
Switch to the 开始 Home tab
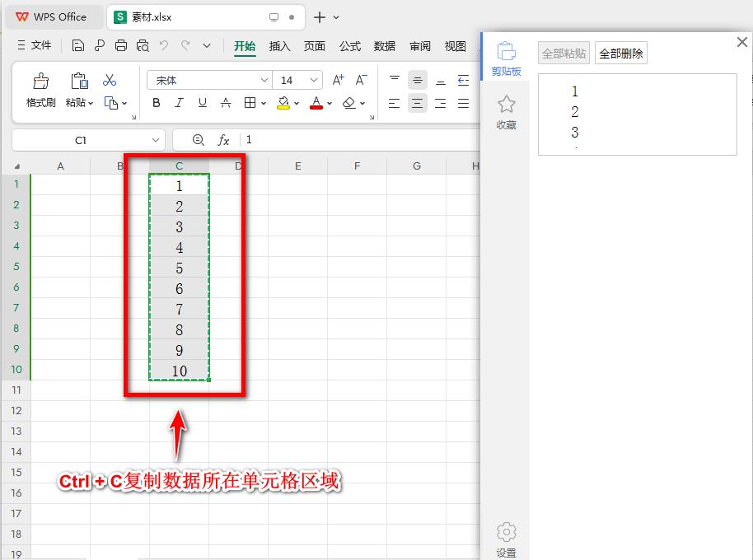[x=245, y=46]
